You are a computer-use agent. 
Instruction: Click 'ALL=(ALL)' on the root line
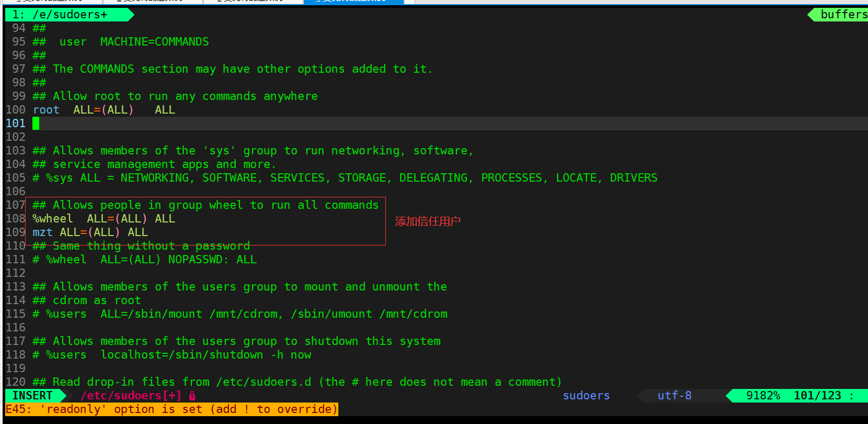[104, 110]
